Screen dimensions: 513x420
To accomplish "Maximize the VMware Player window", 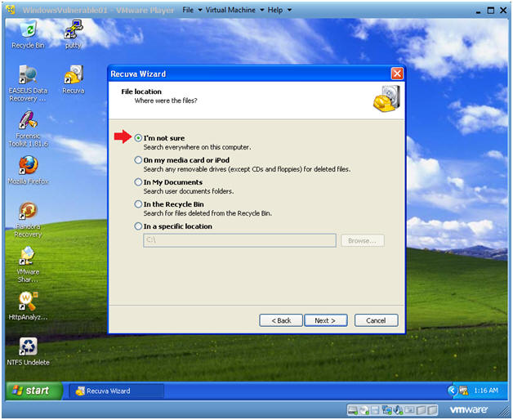I will (x=491, y=10).
